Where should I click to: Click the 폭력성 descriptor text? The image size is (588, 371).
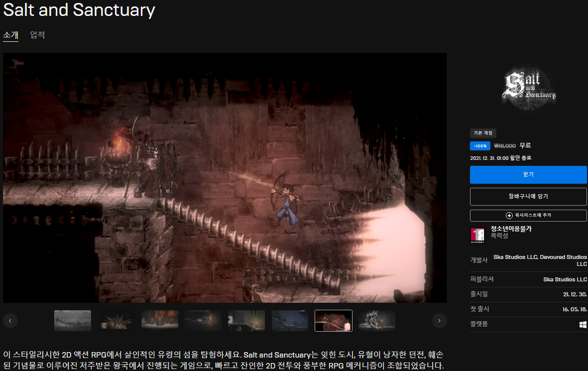(x=499, y=236)
